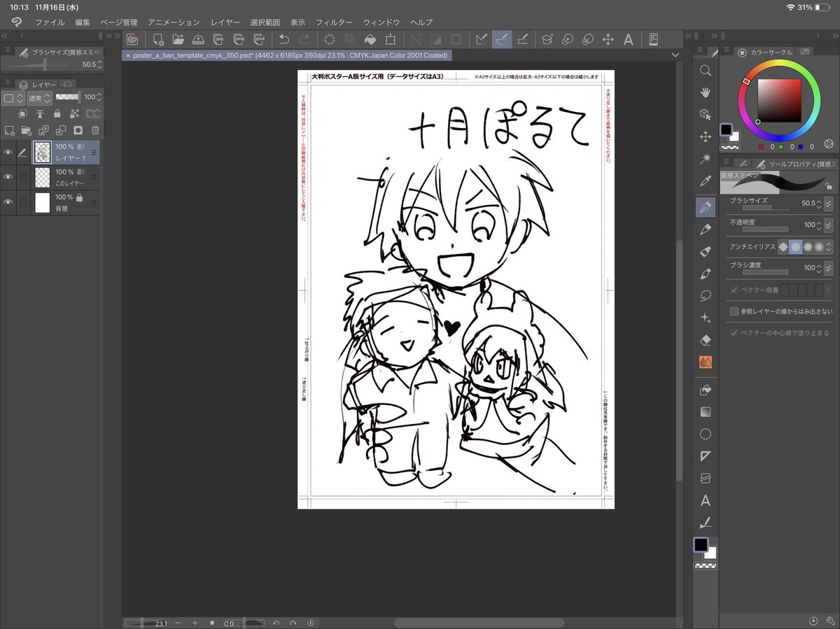Screen dimensions: 840x629
Task: Toggle Lock transparent pixels icon
Action: [x=76, y=114]
